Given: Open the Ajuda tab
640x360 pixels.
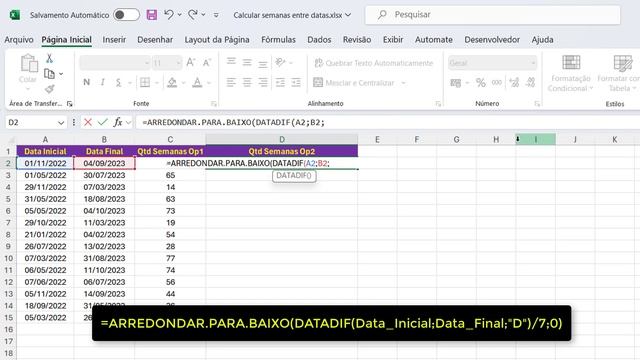Looking at the screenshot, I should pos(542,40).
